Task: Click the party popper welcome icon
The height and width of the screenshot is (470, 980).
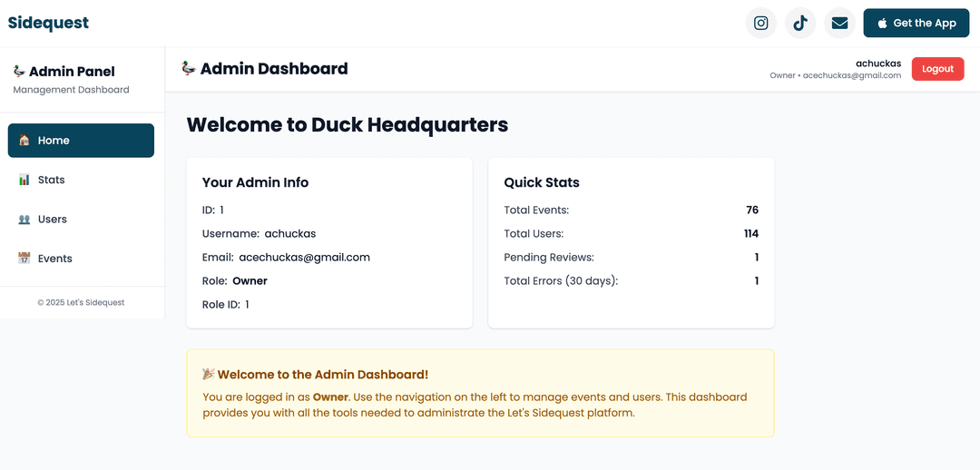Action: point(208,374)
